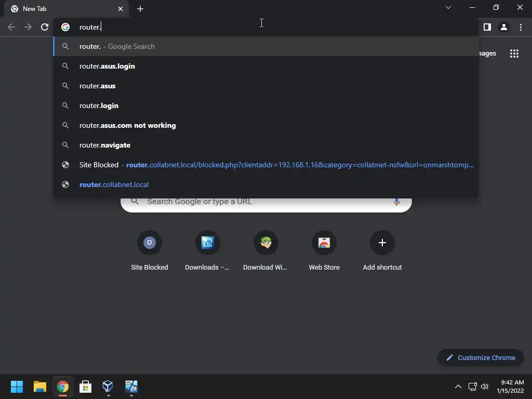Show hidden system tray icons
The image size is (532, 399).
point(458,387)
